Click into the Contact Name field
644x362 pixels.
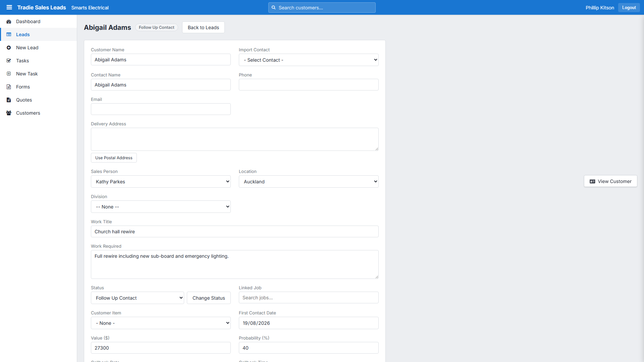click(x=161, y=85)
